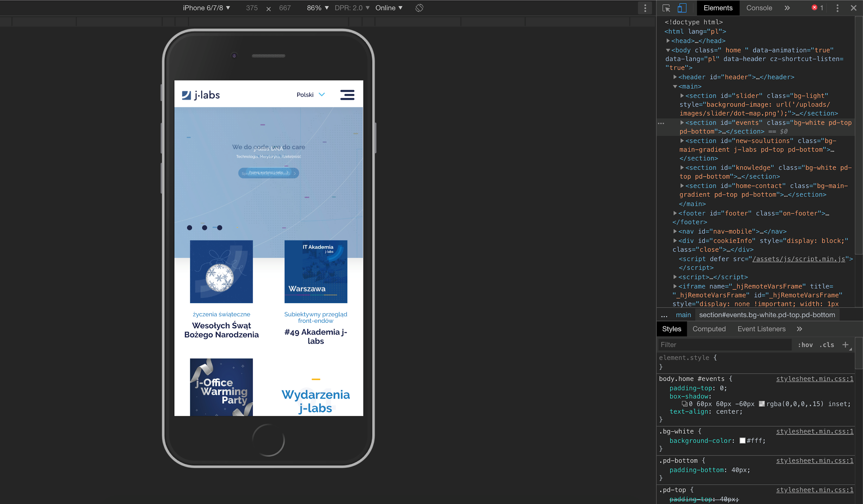The width and height of the screenshot is (863, 504).
Task: Click the styles Filter input field
Action: 724,345
